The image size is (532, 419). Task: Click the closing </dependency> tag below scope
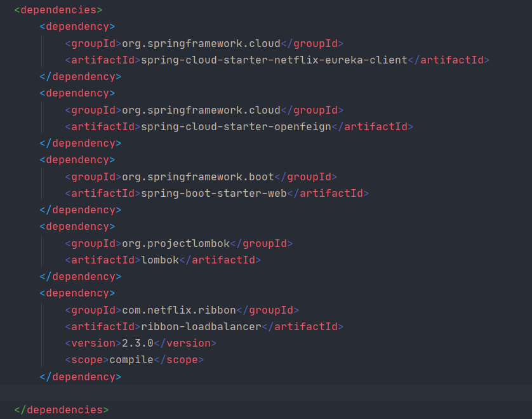pos(81,376)
